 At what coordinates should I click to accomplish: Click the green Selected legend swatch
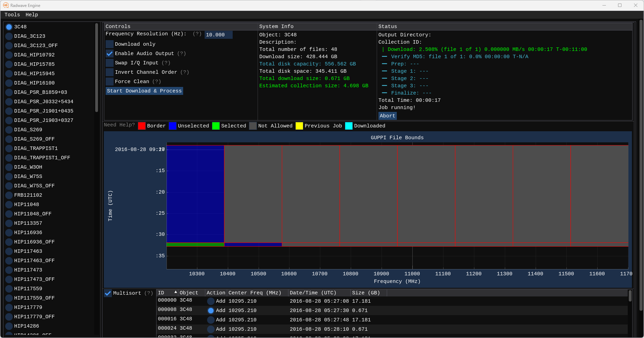coord(216,126)
